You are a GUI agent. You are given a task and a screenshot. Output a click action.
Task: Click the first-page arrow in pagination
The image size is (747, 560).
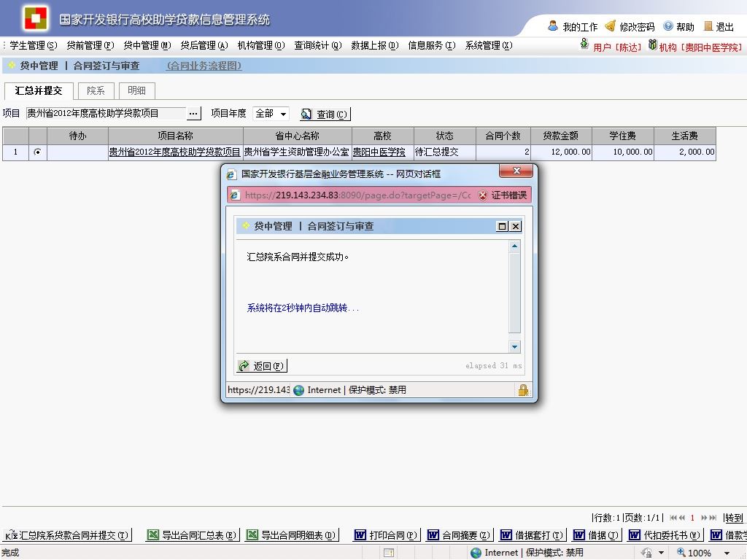coord(673,518)
